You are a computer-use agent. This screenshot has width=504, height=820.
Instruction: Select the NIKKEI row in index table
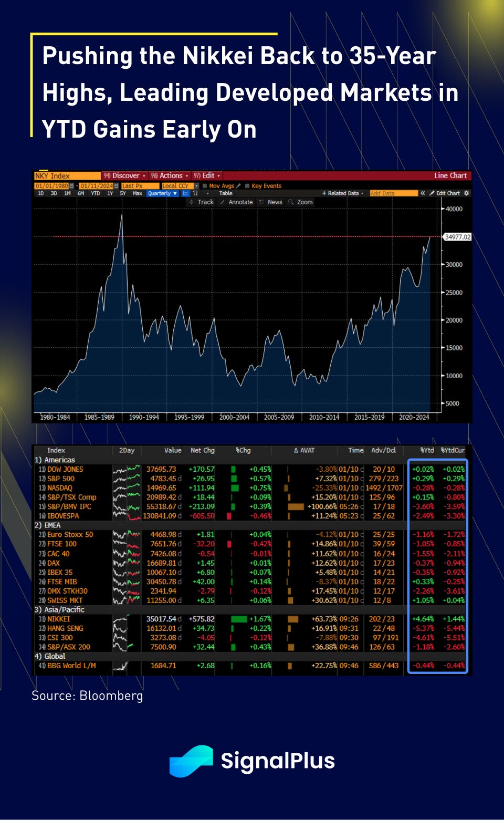tap(58, 619)
